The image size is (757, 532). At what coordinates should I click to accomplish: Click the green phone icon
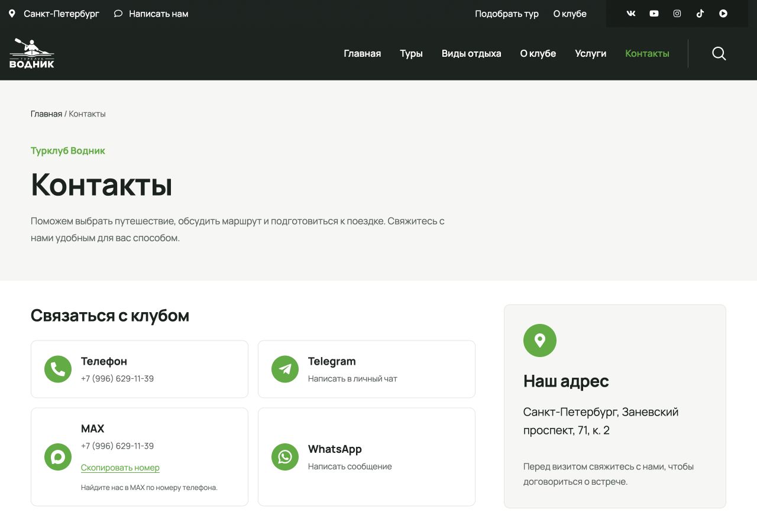click(x=58, y=369)
